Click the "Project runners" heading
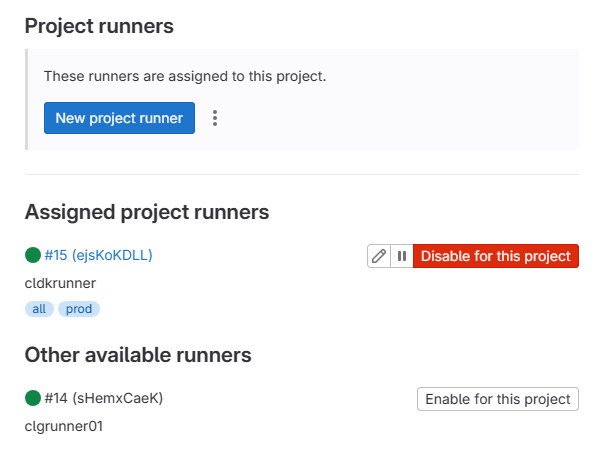 [99, 27]
